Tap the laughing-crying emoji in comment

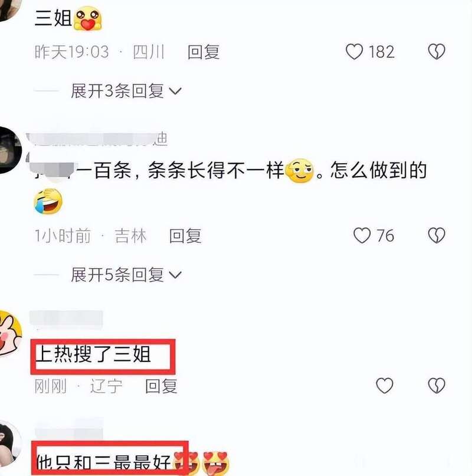click(48, 201)
